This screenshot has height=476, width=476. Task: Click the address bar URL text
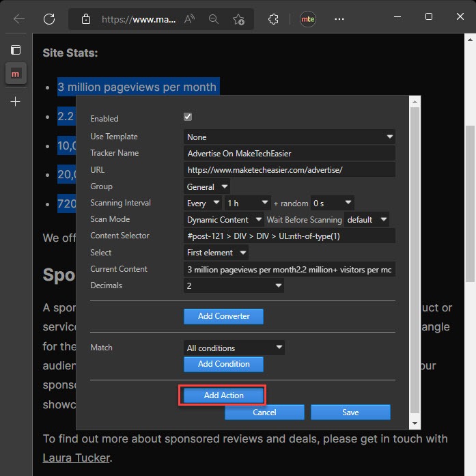point(139,19)
